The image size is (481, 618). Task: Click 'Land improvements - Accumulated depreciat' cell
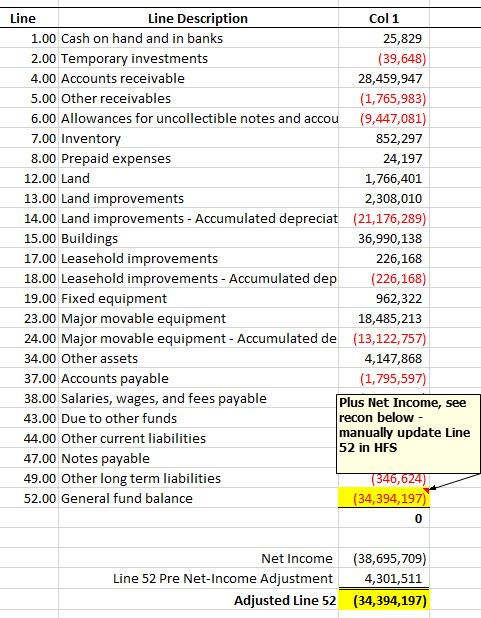[x=198, y=218]
